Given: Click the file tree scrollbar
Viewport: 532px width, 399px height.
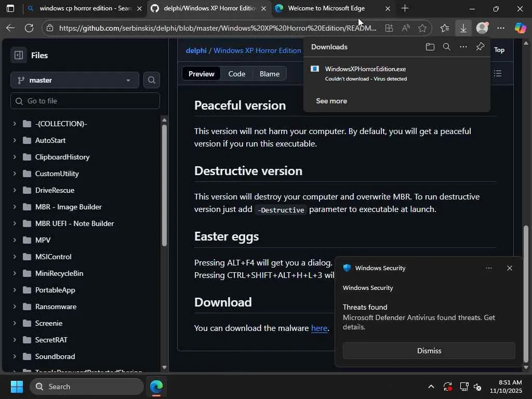Looking at the screenshot, I should pyautogui.click(x=164, y=185).
